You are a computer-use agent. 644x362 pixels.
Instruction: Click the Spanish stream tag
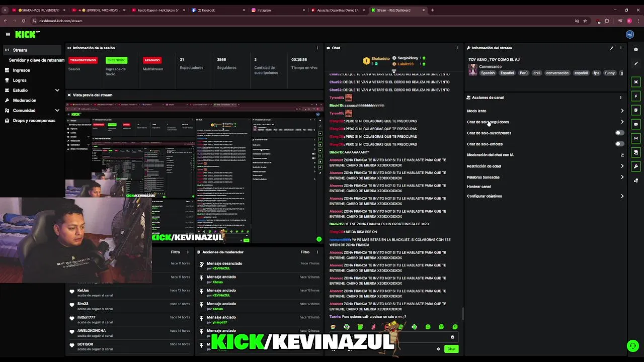click(488, 73)
